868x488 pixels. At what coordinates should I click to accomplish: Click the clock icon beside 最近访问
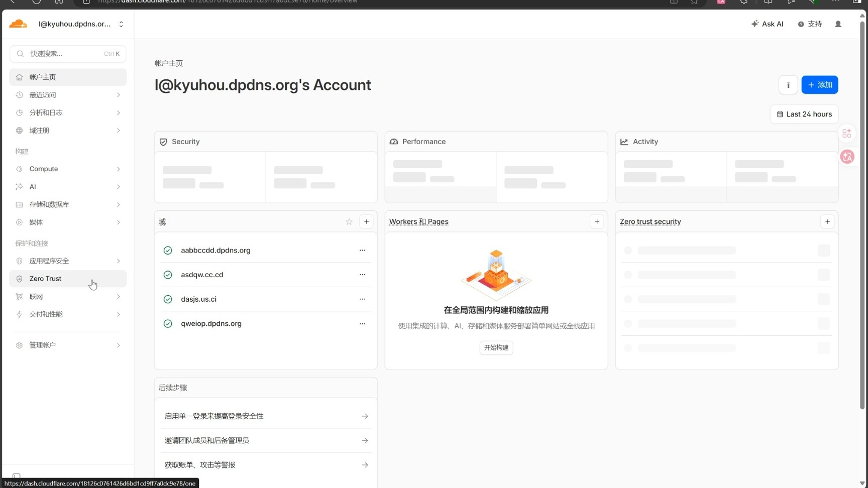point(19,95)
